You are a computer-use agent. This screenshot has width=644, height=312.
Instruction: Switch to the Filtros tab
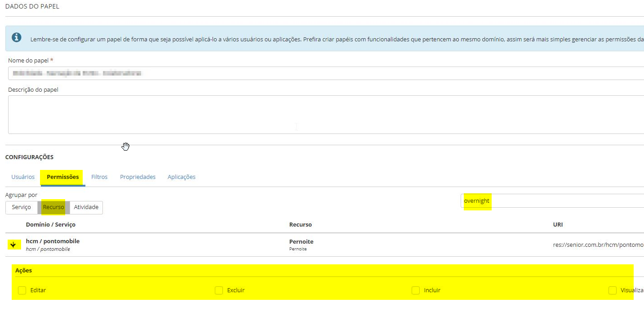coord(99,177)
